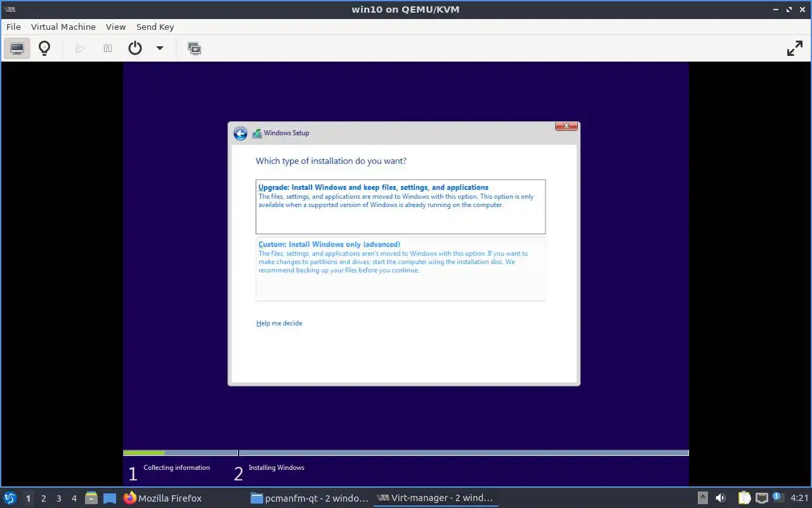Click the Collecting information step label

click(x=176, y=468)
